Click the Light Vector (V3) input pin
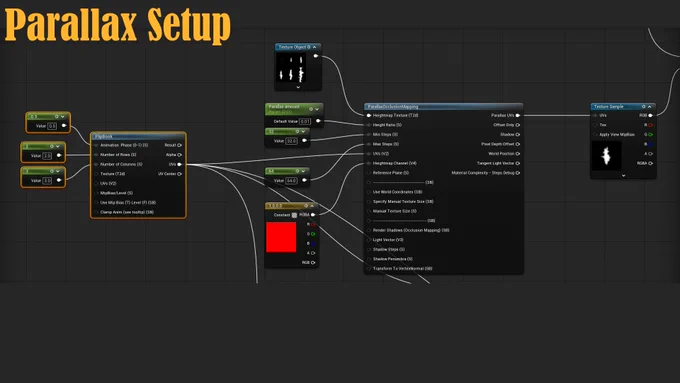Image resolution: width=680 pixels, height=383 pixels. tap(369, 240)
